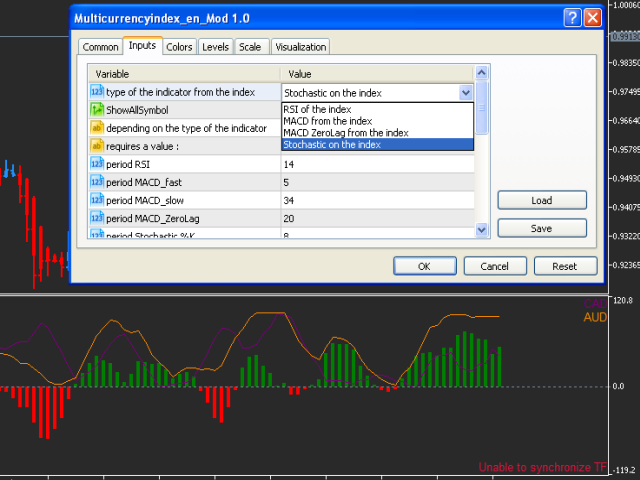This screenshot has height=480, width=640.
Task: Collapse the indicator type dropdown arrow
Action: click(x=465, y=92)
